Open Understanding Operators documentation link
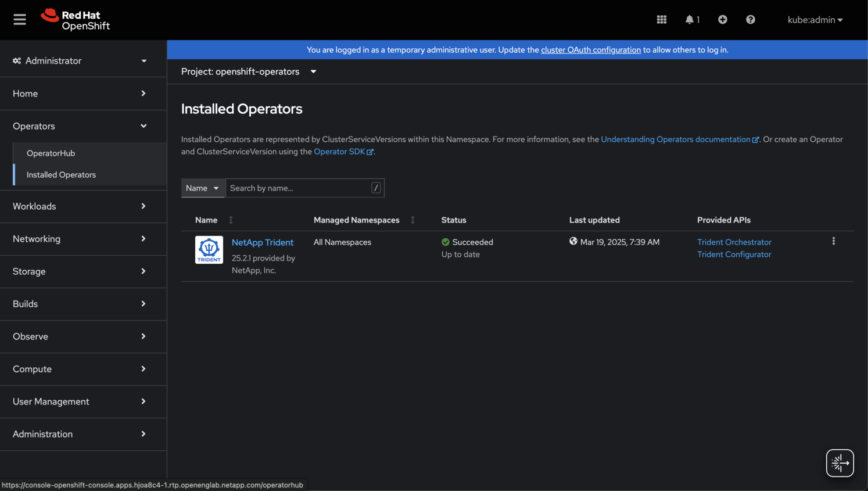 680,139
